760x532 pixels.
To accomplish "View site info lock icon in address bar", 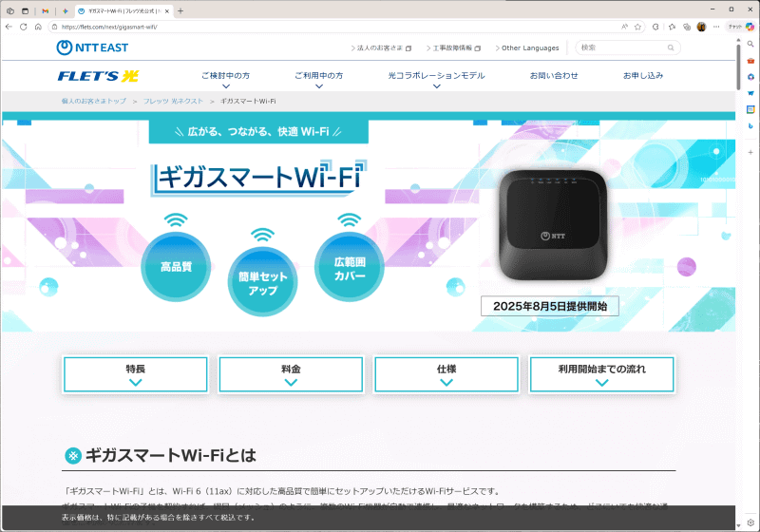I will (x=55, y=27).
